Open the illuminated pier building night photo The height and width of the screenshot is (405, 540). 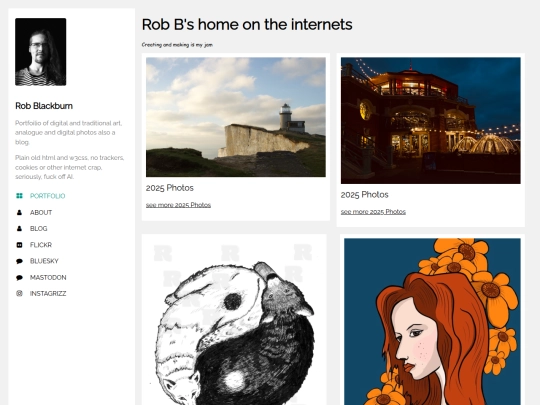coord(431,121)
